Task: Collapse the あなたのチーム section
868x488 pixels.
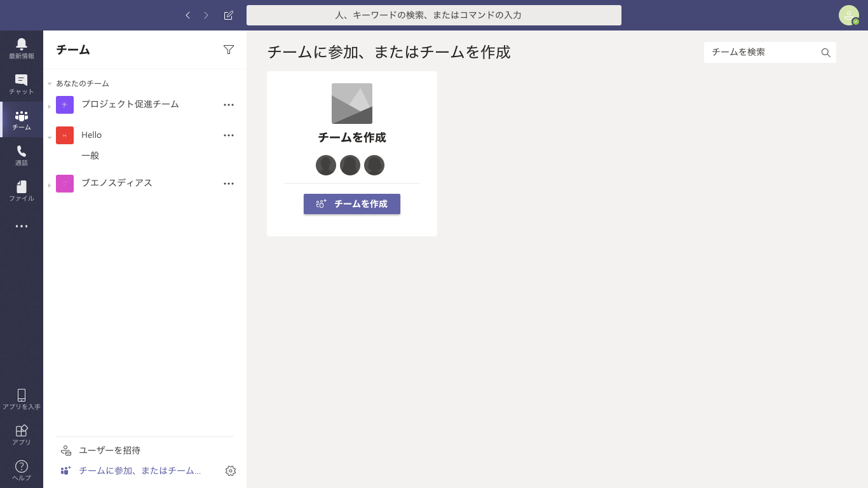Action: point(50,84)
